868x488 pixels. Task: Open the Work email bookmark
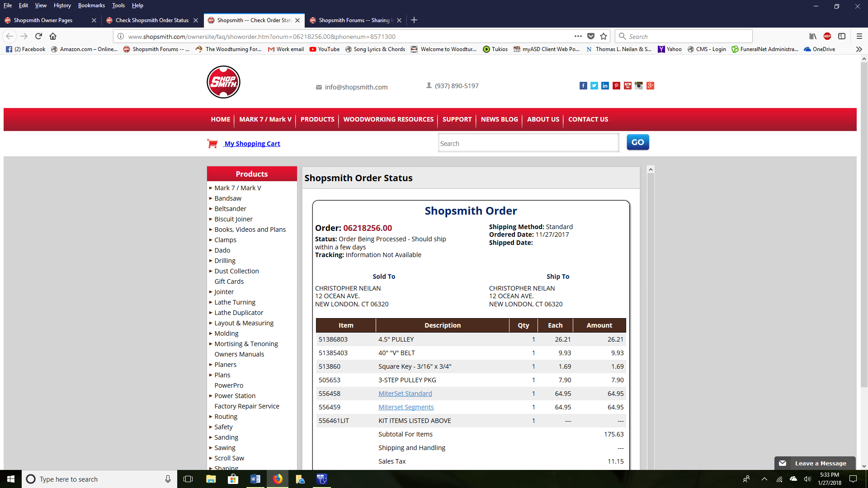pyautogui.click(x=286, y=49)
